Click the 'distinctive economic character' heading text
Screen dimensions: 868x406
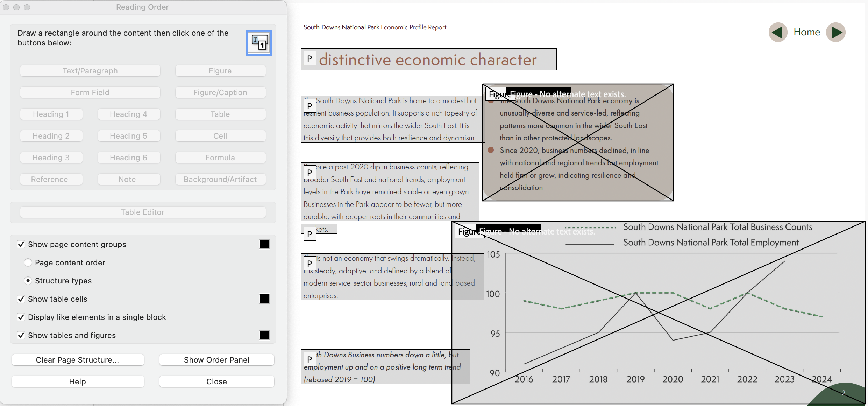[428, 60]
